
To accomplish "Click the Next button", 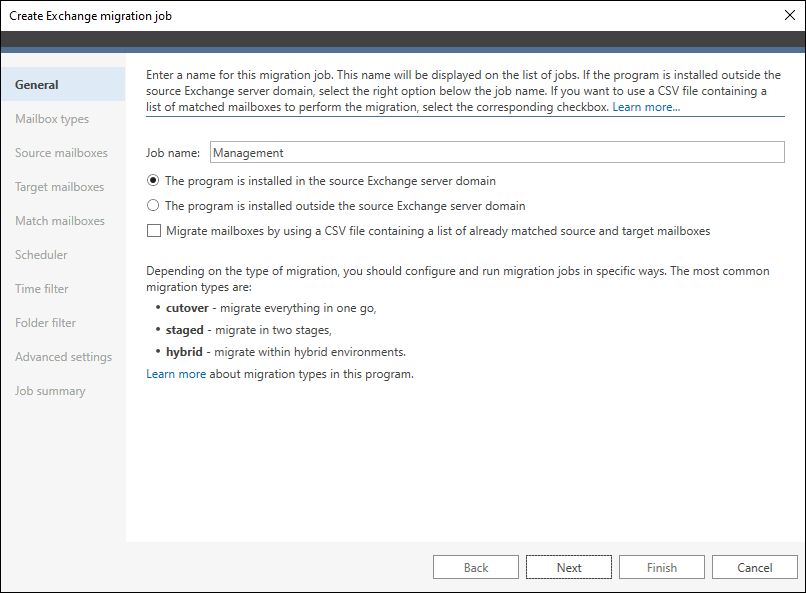I will point(569,567).
